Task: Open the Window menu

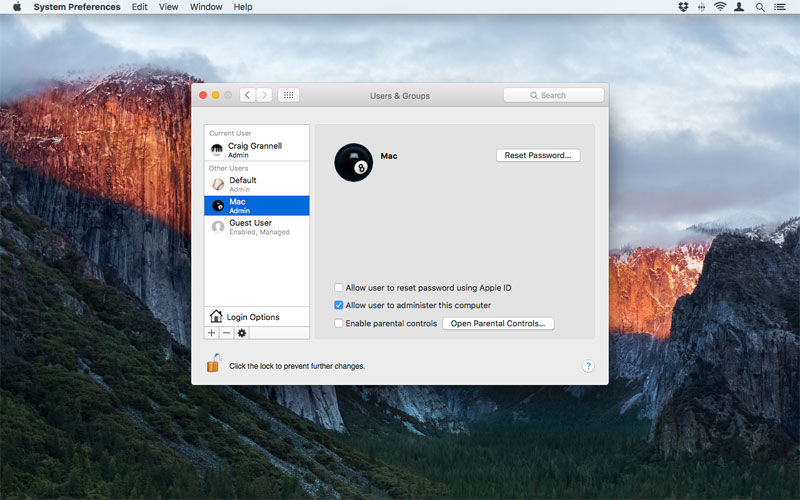Action: [206, 7]
